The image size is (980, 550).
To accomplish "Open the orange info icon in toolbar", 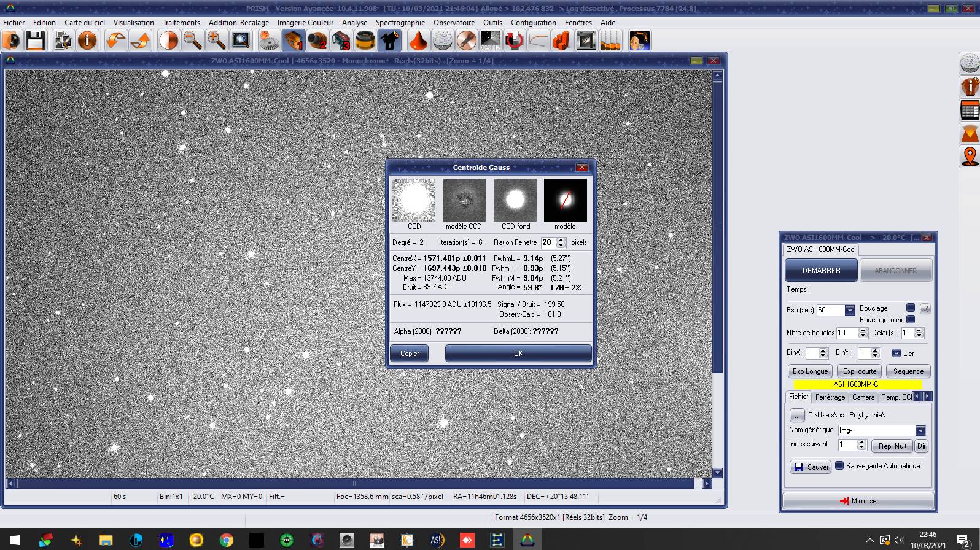I will (87, 41).
